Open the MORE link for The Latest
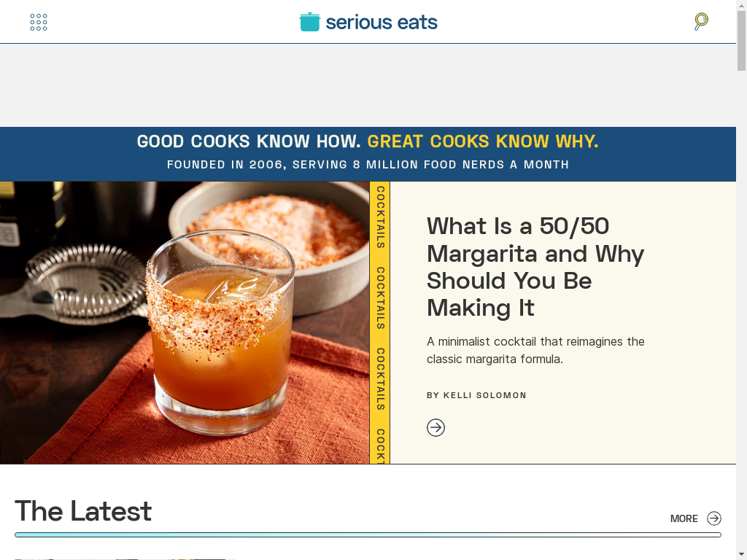The image size is (747, 560). [684, 518]
